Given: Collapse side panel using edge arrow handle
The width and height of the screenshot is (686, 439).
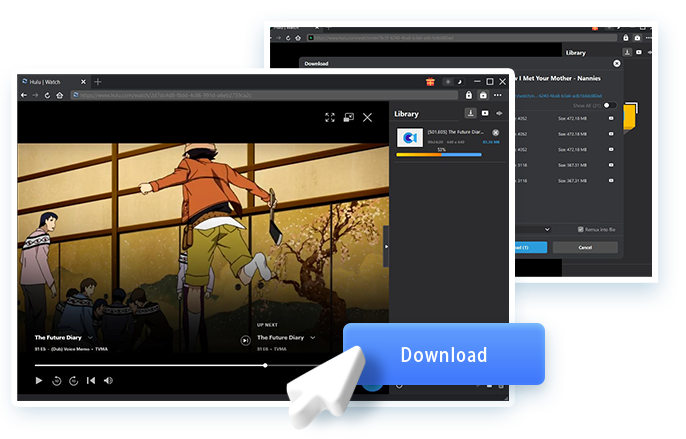Looking at the screenshot, I should click(x=386, y=246).
